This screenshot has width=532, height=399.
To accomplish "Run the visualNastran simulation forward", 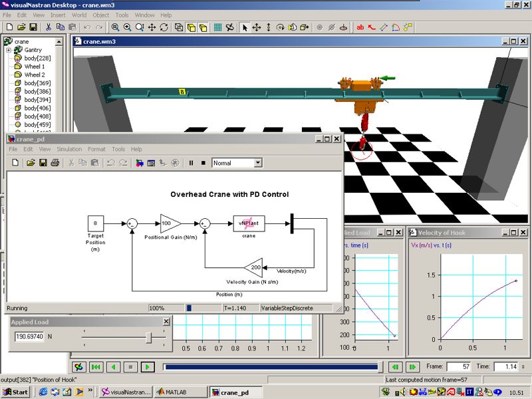I will [148, 367].
